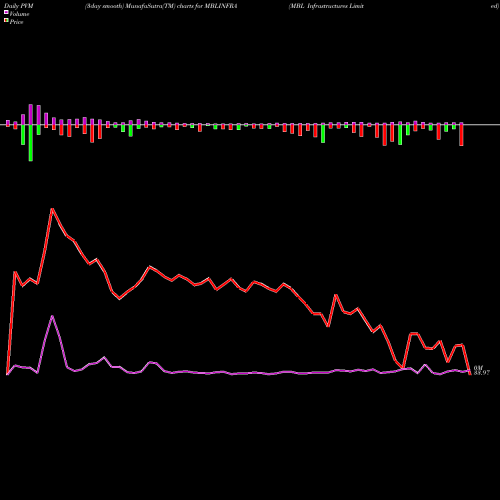Screen dimensions: 500x500
Task: Click the highest peak of the red price line
Action: [x=52, y=209]
